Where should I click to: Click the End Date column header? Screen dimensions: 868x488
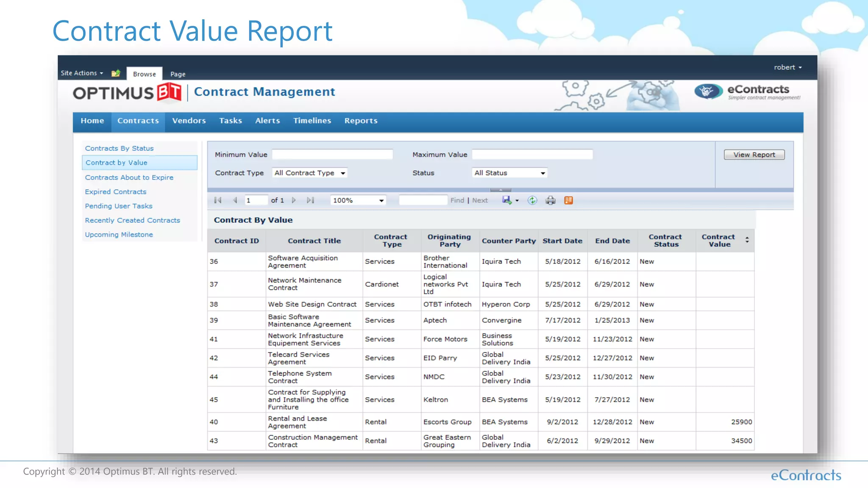(x=612, y=241)
